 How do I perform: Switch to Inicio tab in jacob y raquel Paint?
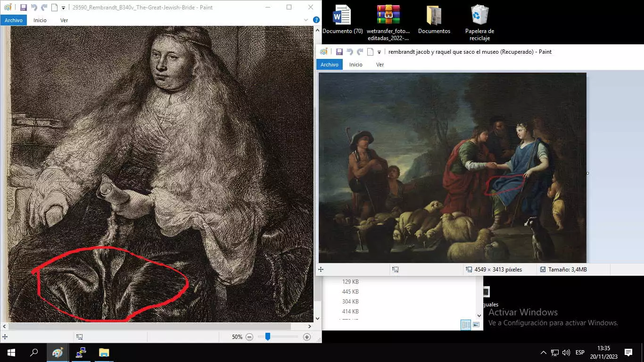click(x=356, y=65)
